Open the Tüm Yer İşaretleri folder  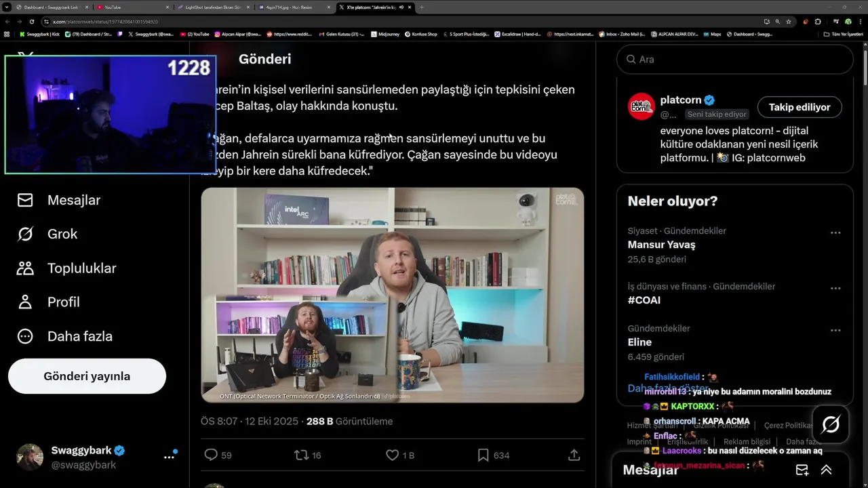[844, 34]
